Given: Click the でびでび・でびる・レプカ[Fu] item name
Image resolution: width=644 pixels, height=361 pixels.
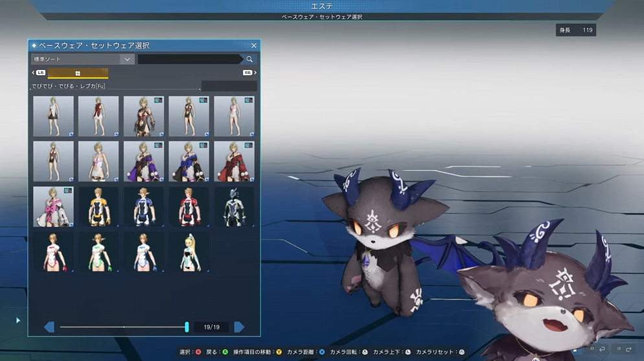Looking at the screenshot, I should (69, 86).
